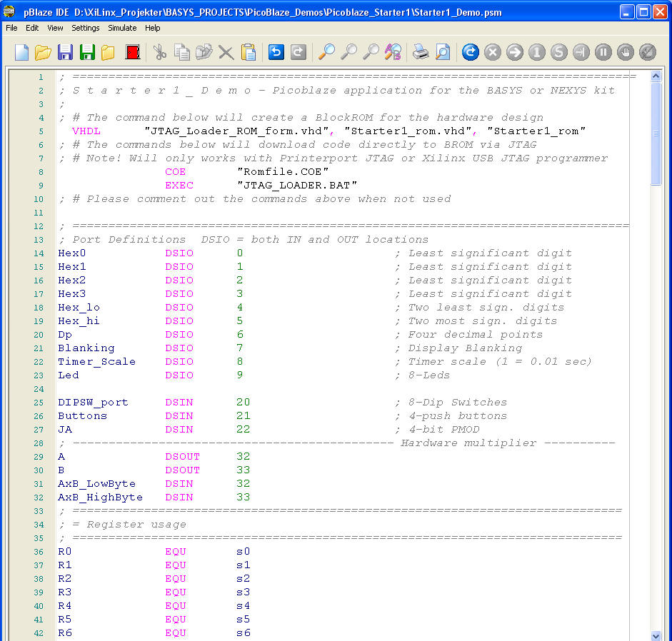This screenshot has width=672, height=641.
Task: Click the Hex0 port label
Action: click(72, 253)
